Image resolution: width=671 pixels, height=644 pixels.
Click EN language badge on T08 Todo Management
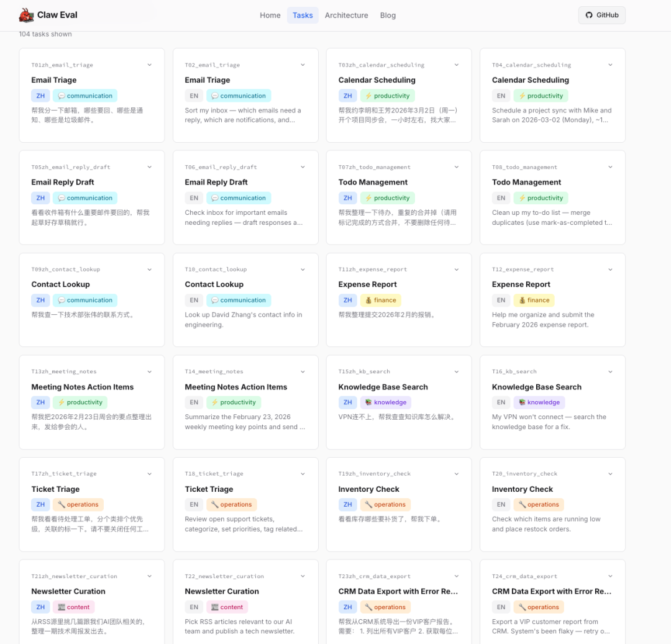501,198
